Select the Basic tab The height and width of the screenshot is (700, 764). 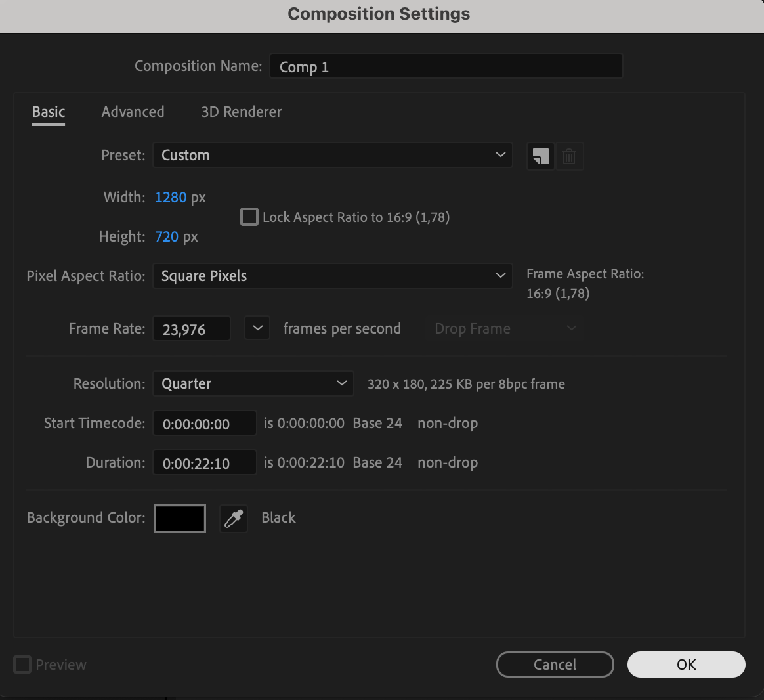click(49, 112)
